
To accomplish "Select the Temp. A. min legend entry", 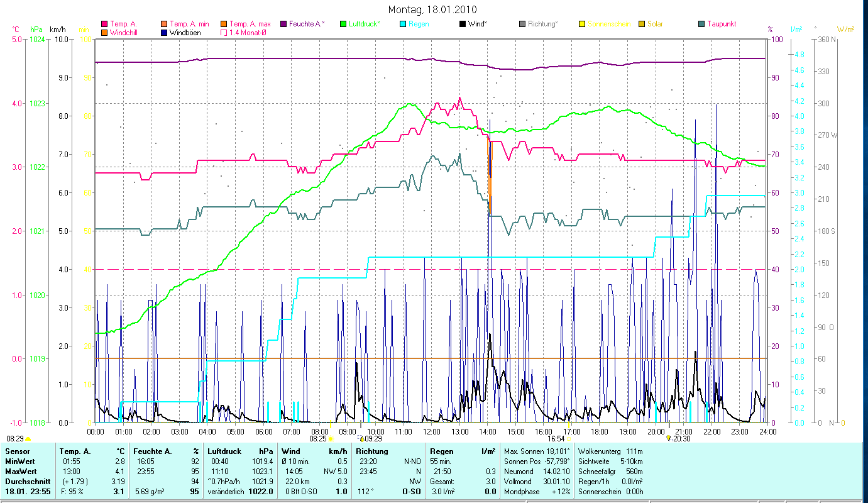I will [x=165, y=24].
